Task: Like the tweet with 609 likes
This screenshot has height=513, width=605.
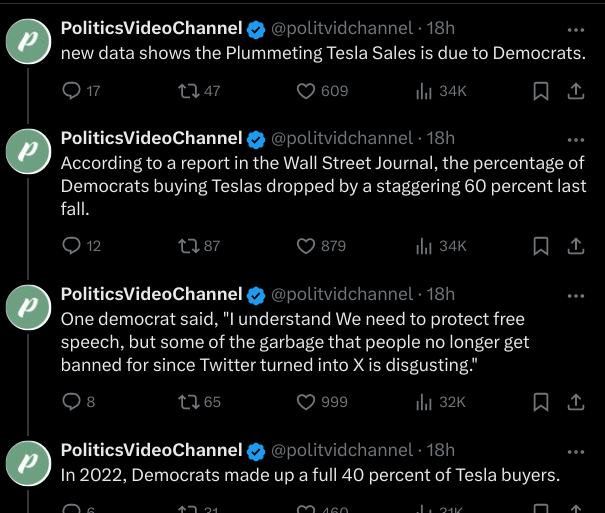Action: tap(322, 91)
